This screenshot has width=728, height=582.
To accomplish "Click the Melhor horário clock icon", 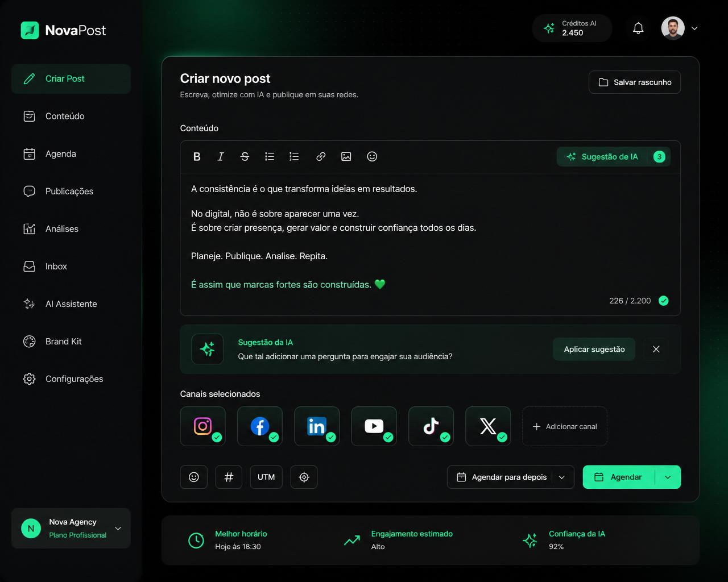I will coord(196,541).
